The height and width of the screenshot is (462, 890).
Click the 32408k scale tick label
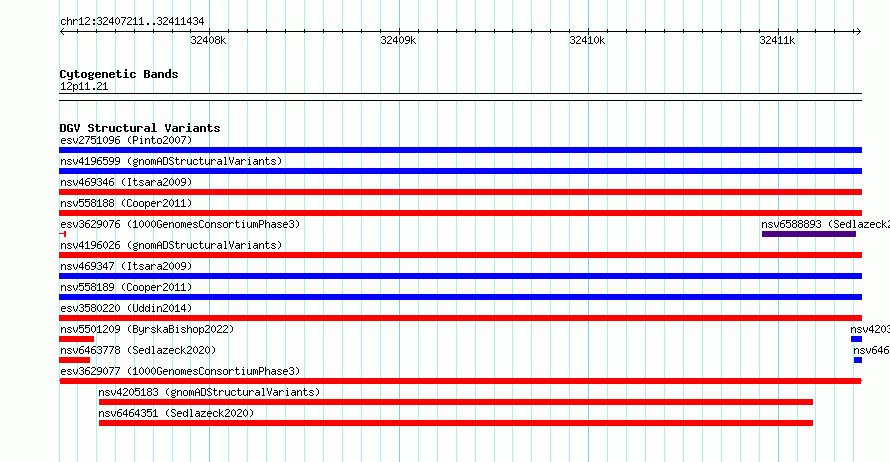pyautogui.click(x=208, y=40)
